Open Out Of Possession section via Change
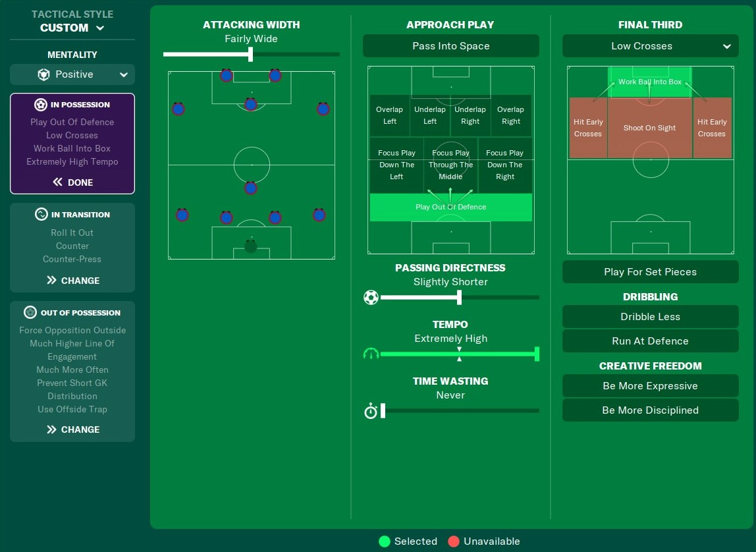The image size is (756, 552). pyautogui.click(x=72, y=429)
